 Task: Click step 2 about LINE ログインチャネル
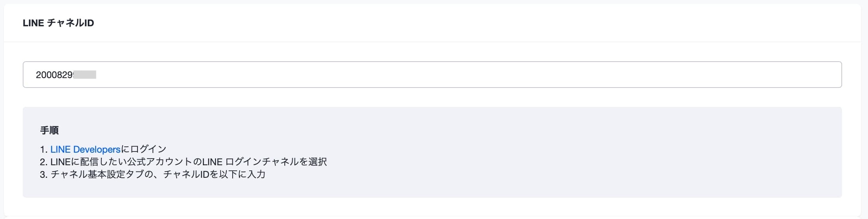183,162
